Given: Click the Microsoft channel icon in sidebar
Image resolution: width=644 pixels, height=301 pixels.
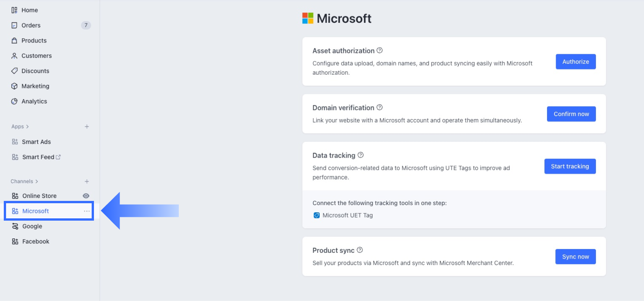Looking at the screenshot, I should (15, 211).
